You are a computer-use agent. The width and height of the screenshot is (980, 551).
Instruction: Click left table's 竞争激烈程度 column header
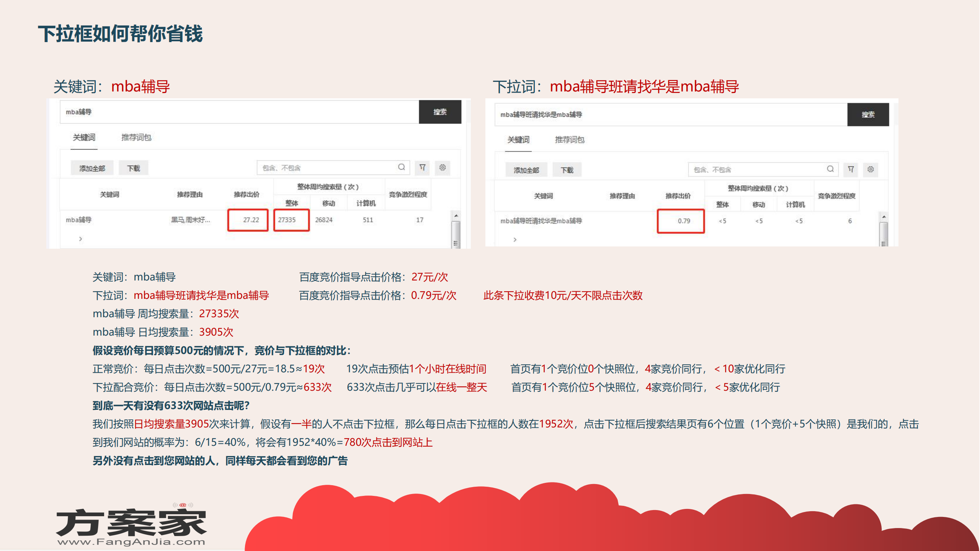(x=408, y=195)
